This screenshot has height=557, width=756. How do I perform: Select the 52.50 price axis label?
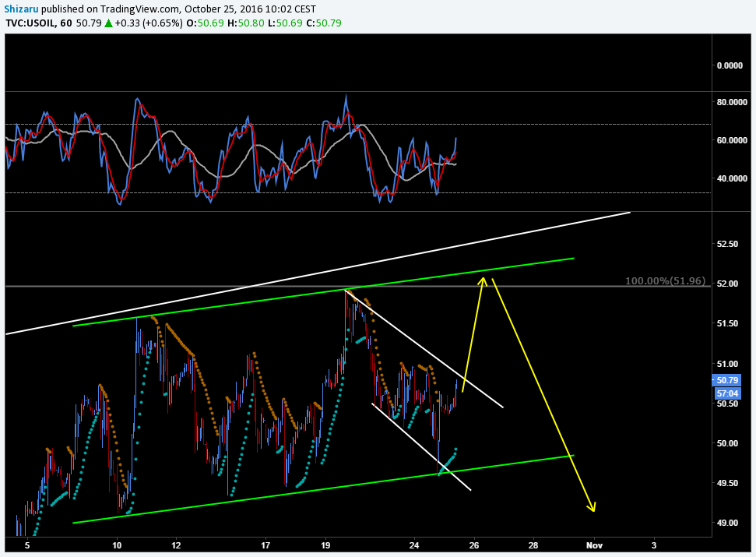point(727,244)
